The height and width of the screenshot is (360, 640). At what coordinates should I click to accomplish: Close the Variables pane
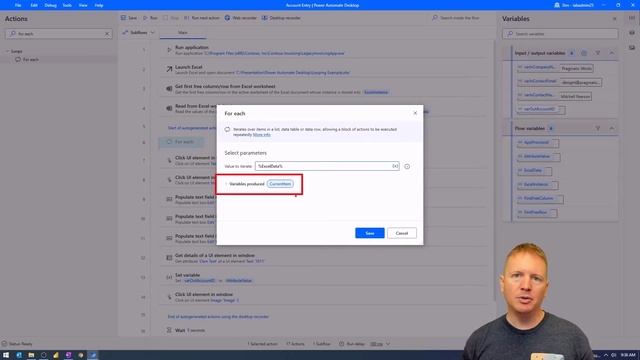tap(614, 19)
